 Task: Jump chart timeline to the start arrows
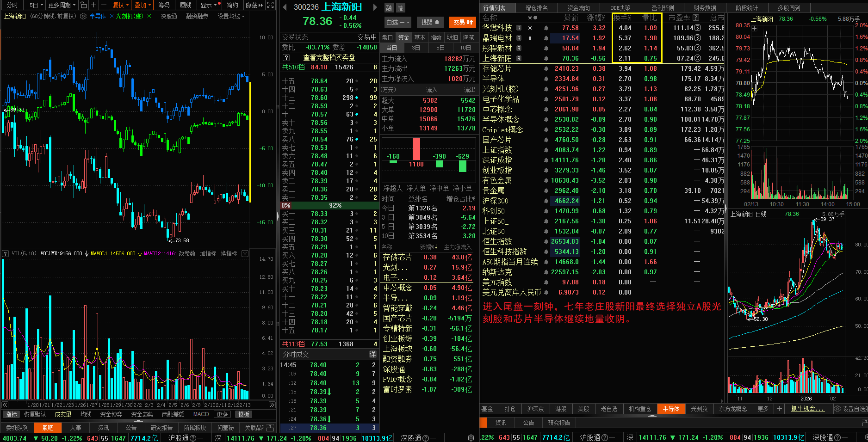point(5,405)
